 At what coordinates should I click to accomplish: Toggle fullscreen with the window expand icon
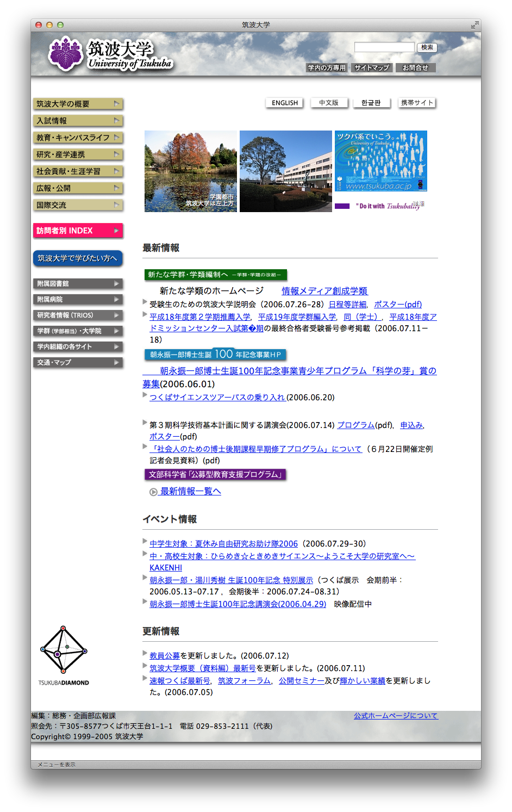pos(475,25)
